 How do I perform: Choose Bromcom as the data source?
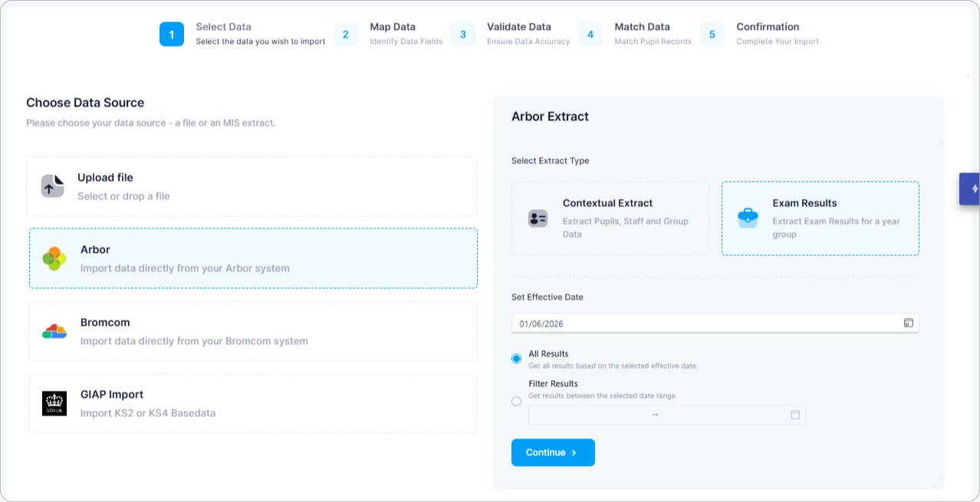253,331
